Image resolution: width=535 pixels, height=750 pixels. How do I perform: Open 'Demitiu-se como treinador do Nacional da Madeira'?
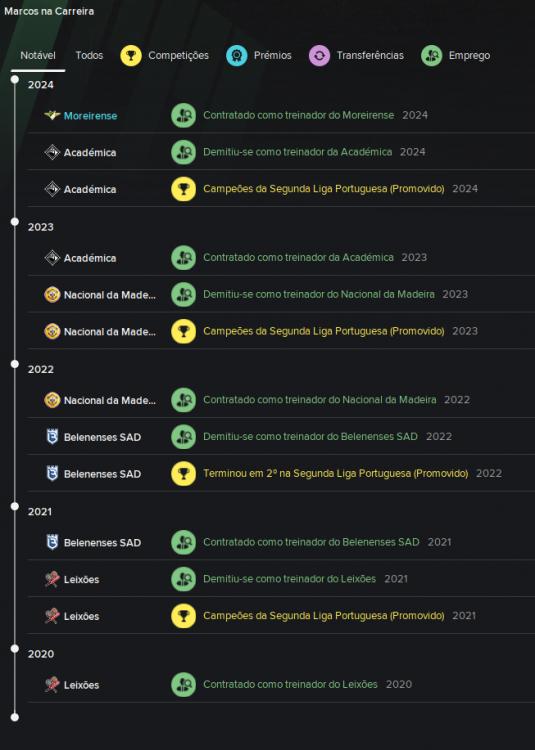(x=319, y=294)
